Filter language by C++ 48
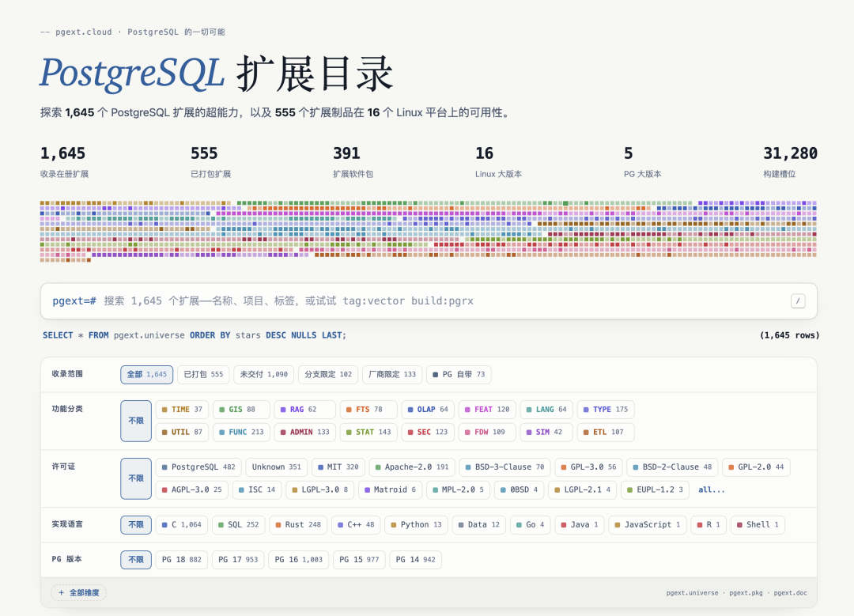 tap(356, 524)
